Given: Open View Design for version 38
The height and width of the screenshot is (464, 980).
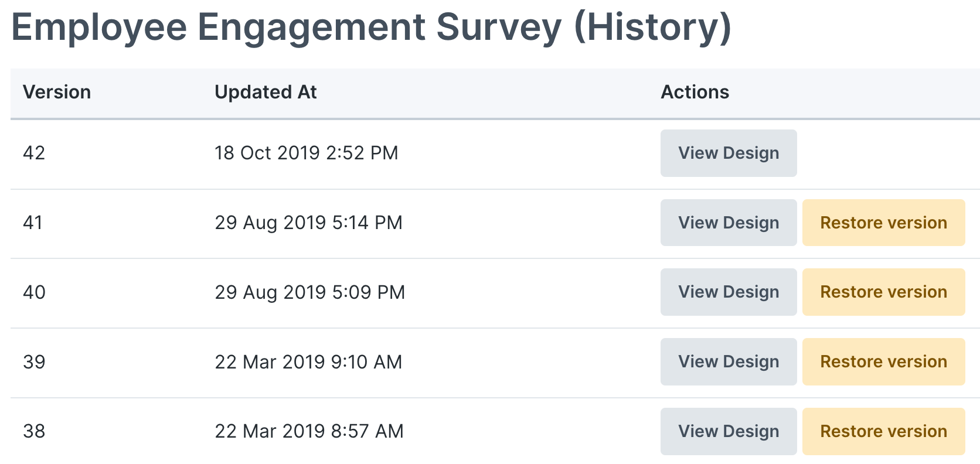Looking at the screenshot, I should click(x=728, y=431).
